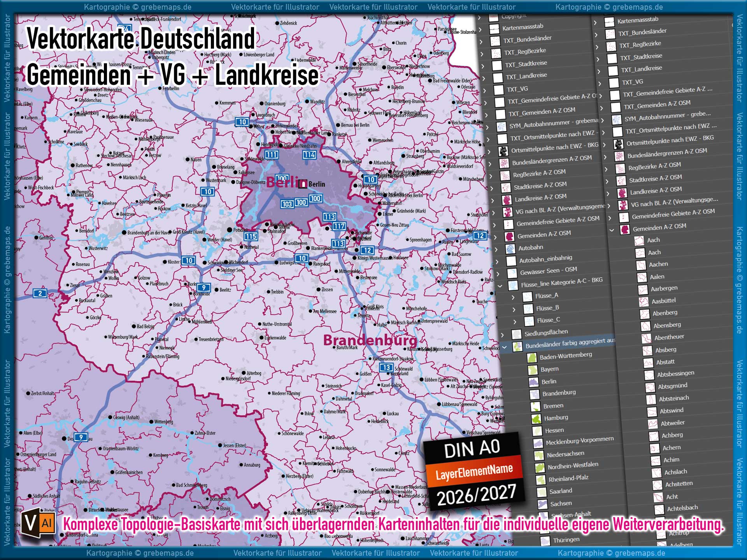
Task: Select the Sachsen layer name
Action: coord(561,504)
